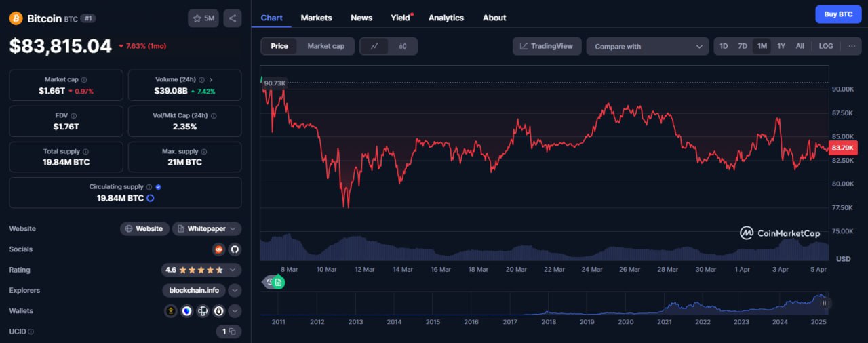Image resolution: width=868 pixels, height=343 pixels.
Task: Click the UCID info icon
Action: tap(31, 331)
